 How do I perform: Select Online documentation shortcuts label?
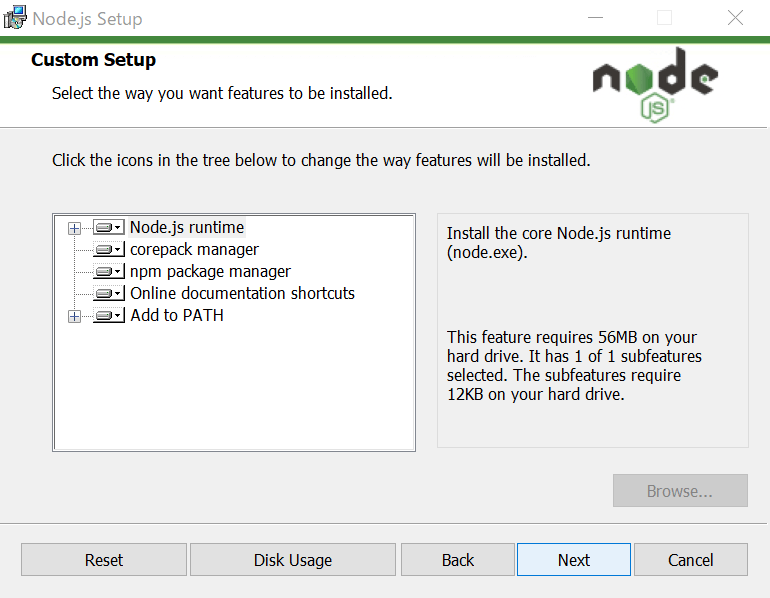pyautogui.click(x=242, y=294)
